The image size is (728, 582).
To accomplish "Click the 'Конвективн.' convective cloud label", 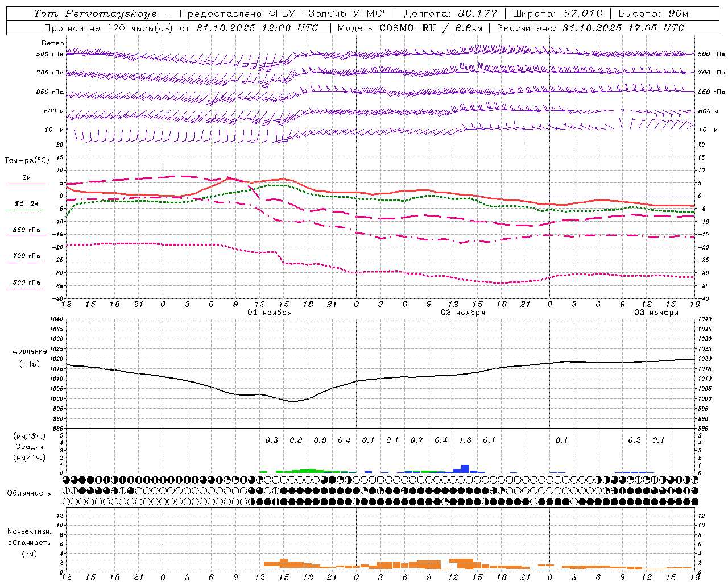I will point(29,531).
